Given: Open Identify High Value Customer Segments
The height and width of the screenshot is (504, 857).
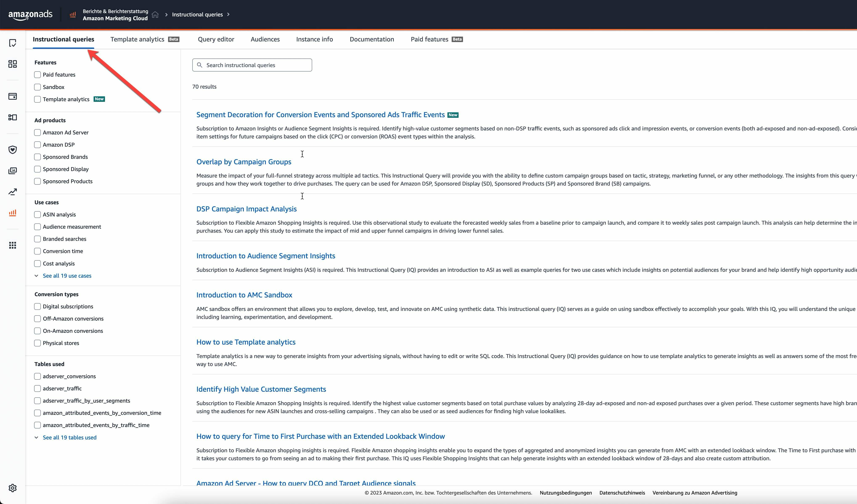Looking at the screenshot, I should (261, 389).
